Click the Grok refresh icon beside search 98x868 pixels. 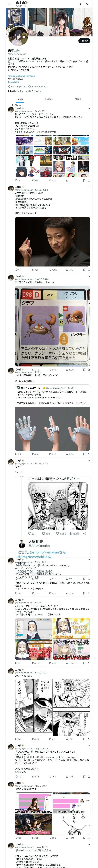point(81,4)
